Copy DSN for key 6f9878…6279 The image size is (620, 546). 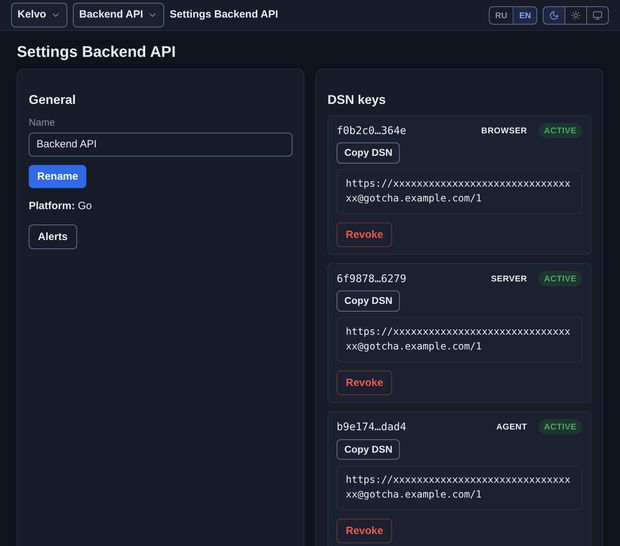(368, 301)
